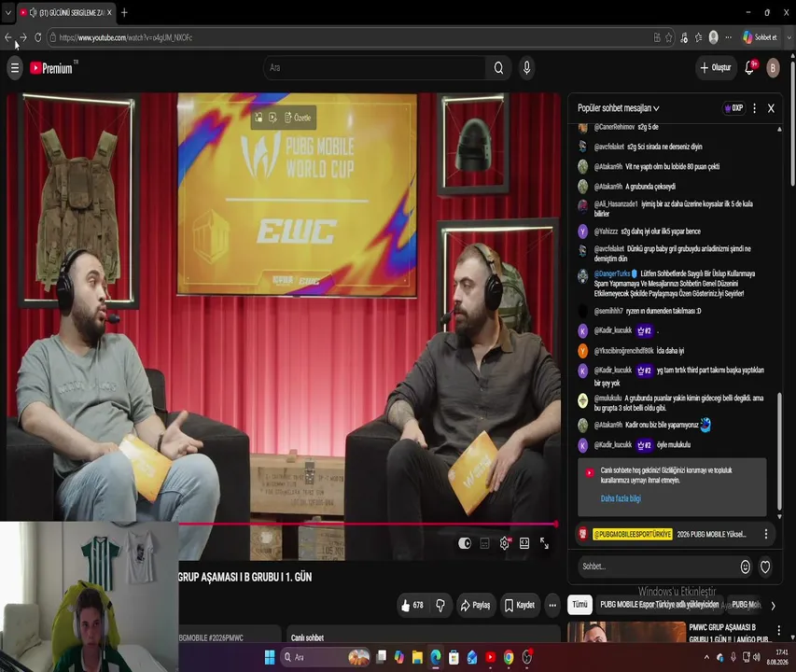Click the red video progress bar
796x672 pixels.
(368, 524)
